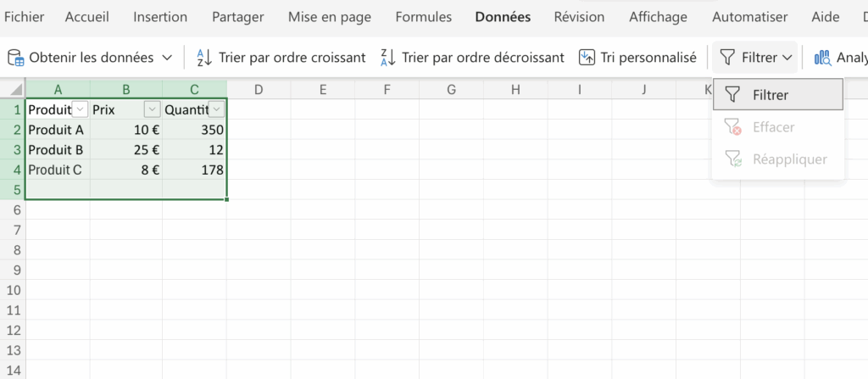The height and width of the screenshot is (379, 868).
Task: Click the Filtrer funnel icon in ribbon
Action: [x=727, y=58]
